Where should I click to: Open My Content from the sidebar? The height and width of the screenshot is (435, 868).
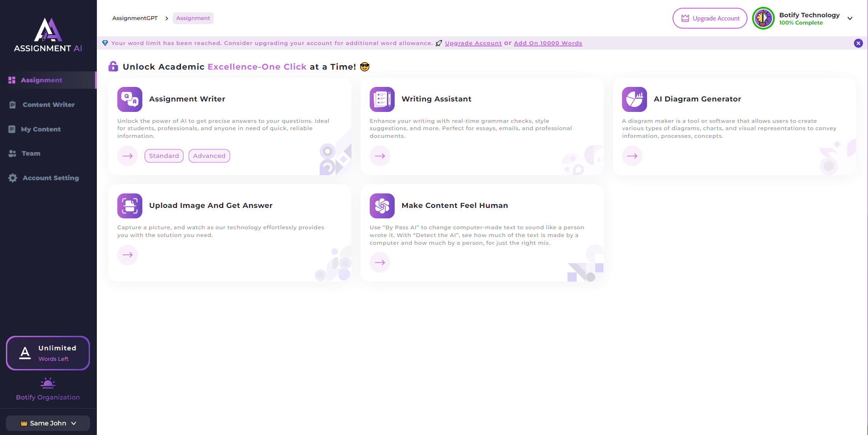[41, 129]
